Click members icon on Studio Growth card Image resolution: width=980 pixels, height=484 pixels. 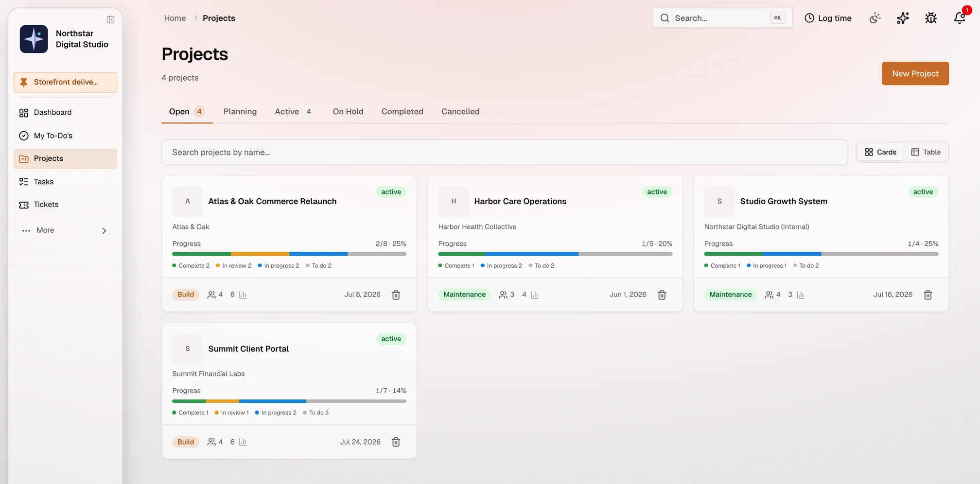pos(769,295)
